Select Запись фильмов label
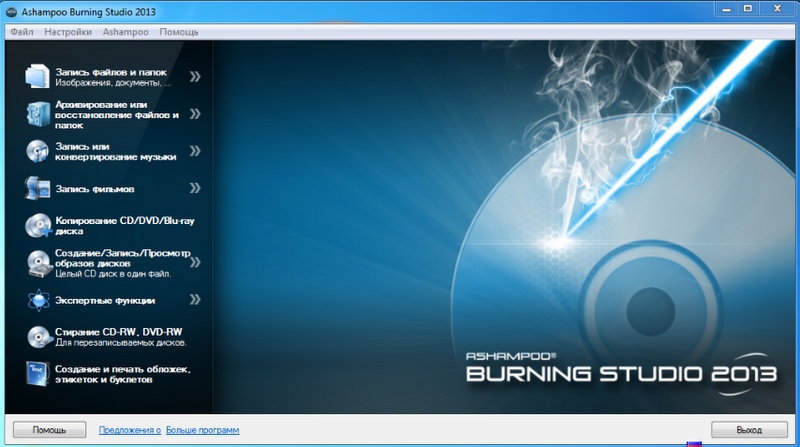 95,189
